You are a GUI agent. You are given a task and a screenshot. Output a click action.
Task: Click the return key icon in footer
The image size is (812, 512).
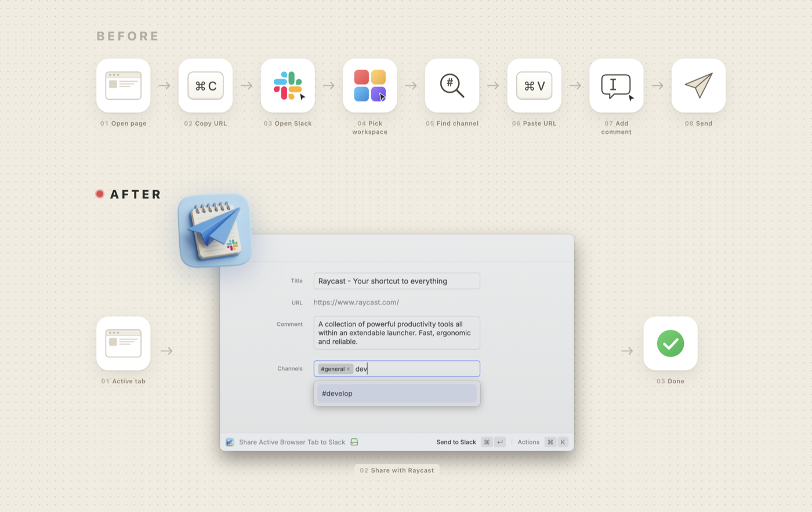(x=500, y=442)
